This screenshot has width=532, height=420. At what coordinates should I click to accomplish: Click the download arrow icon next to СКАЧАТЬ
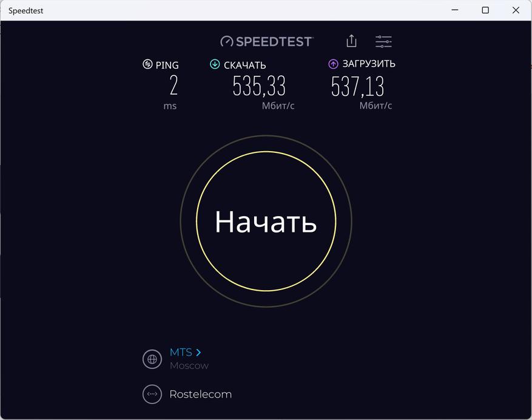tap(215, 64)
